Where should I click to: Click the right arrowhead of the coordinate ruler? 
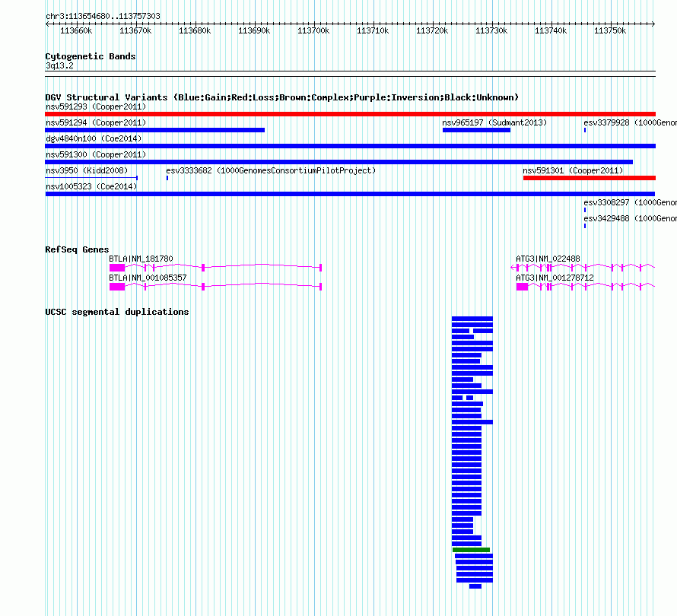click(653, 24)
